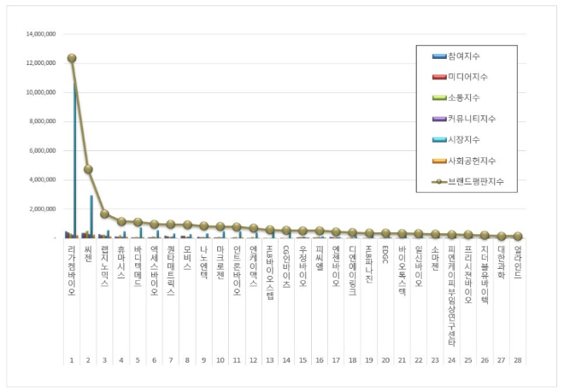This screenshot has width=564, height=392.
Task: Select the 씨젠 시장지수 bar
Action: click(91, 216)
